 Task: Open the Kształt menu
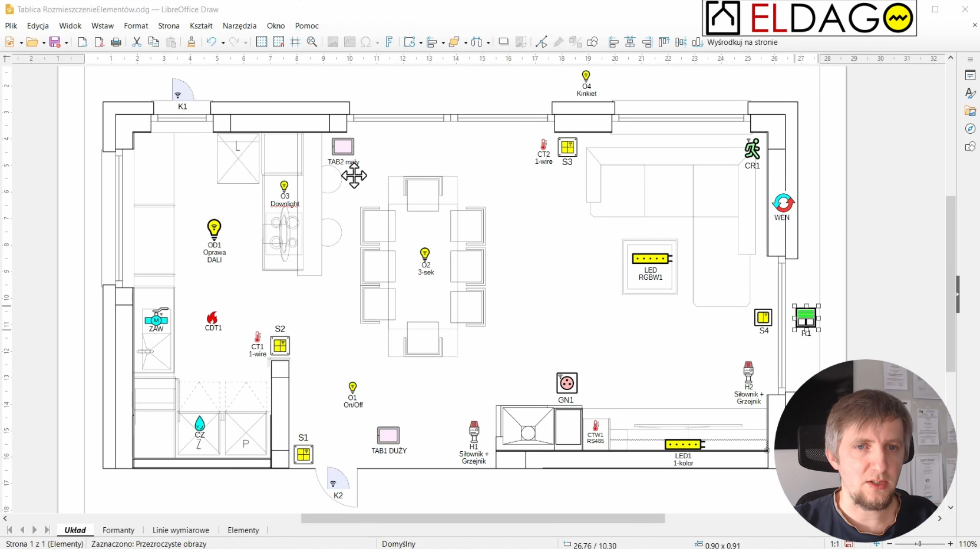pyautogui.click(x=201, y=26)
